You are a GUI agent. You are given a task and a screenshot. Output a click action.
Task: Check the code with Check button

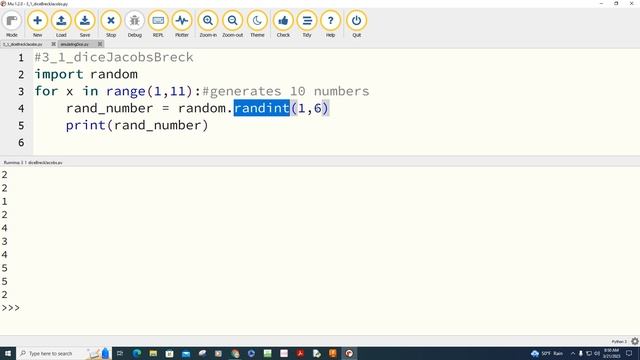(283, 24)
